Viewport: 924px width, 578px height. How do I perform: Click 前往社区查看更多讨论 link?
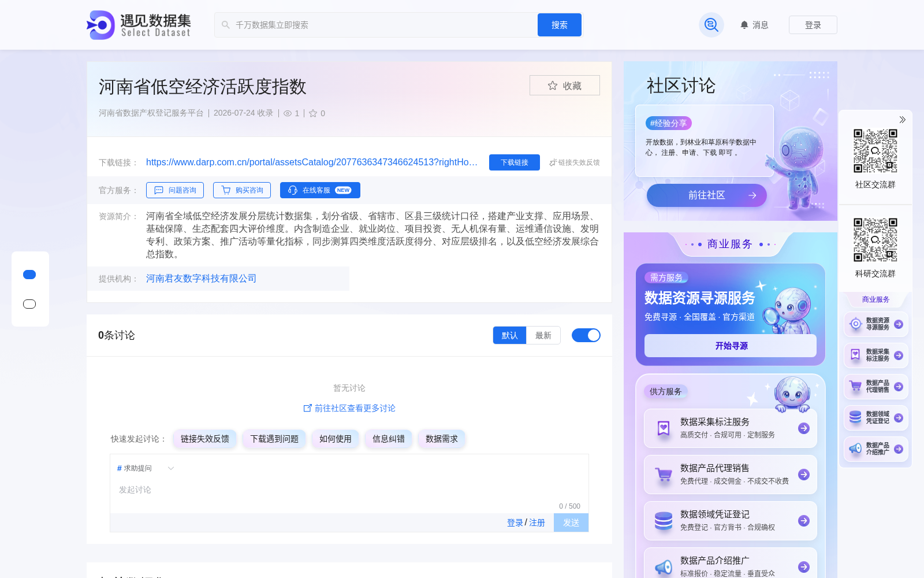(355, 408)
